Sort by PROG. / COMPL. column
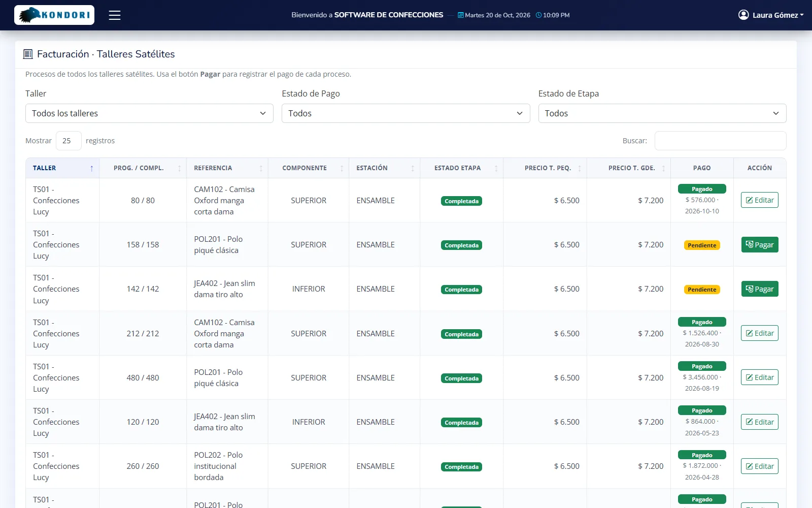The height and width of the screenshot is (508, 812). (143, 168)
